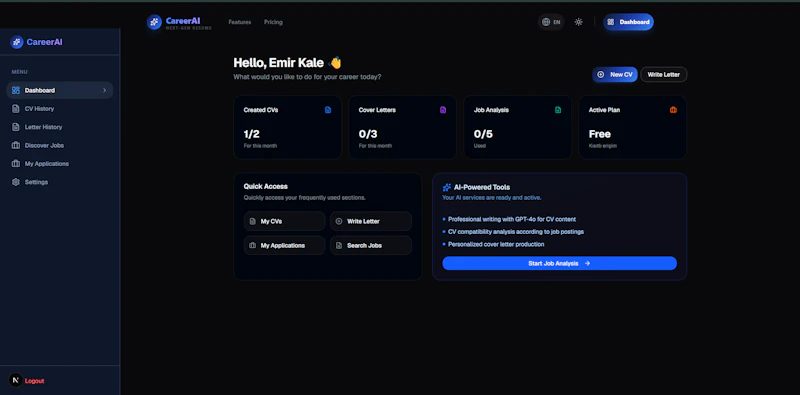
Task: Click Search Jobs quick access button
Action: tap(371, 245)
